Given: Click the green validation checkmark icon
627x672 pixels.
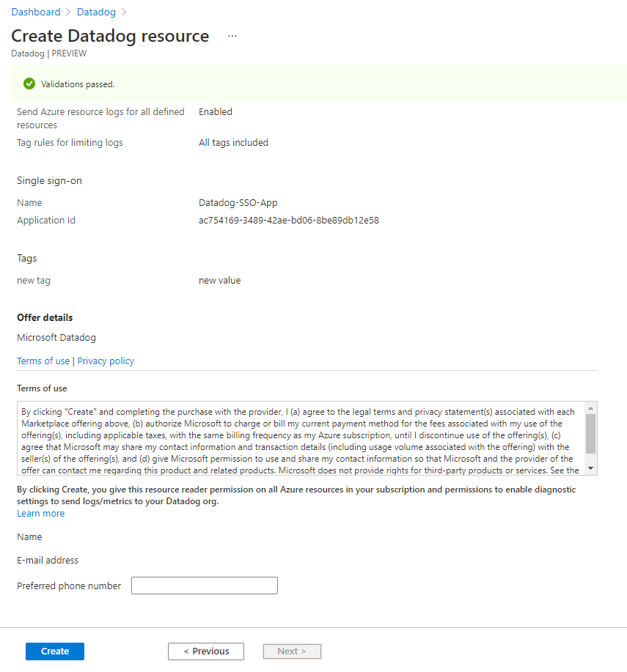Looking at the screenshot, I should [x=29, y=84].
